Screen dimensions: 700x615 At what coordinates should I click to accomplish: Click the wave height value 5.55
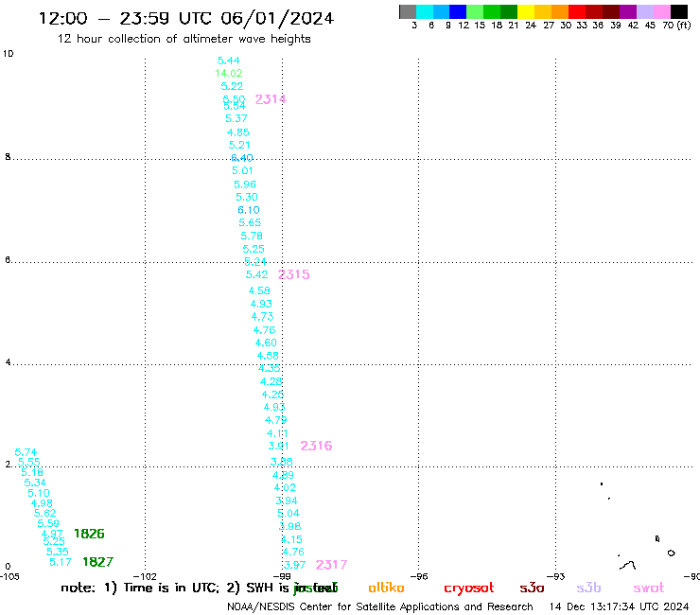29,463
